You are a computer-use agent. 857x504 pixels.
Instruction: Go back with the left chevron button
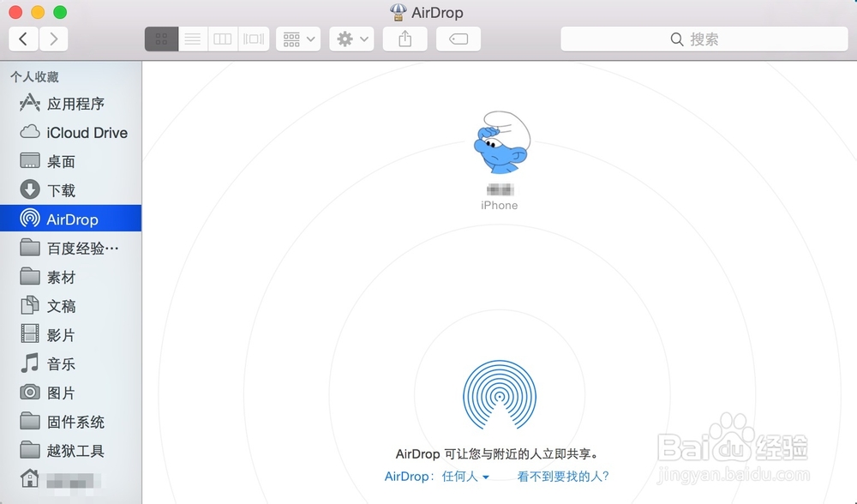click(x=23, y=39)
